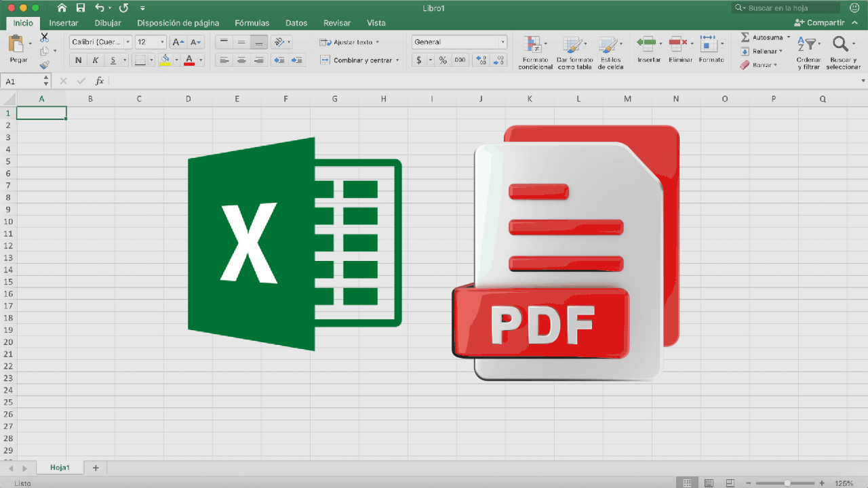Expand Borrar dropdown
The width and height of the screenshot is (868, 488).
775,65
